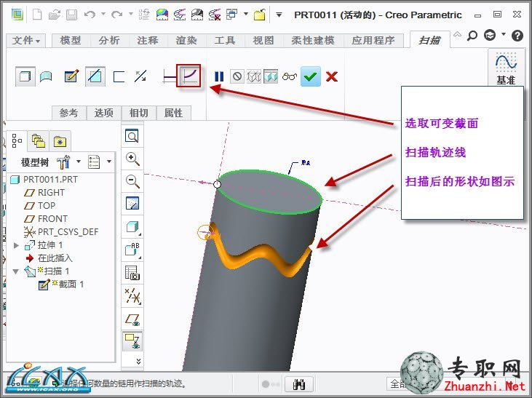
Task: Select unattached preview mode
Action: click(x=253, y=76)
